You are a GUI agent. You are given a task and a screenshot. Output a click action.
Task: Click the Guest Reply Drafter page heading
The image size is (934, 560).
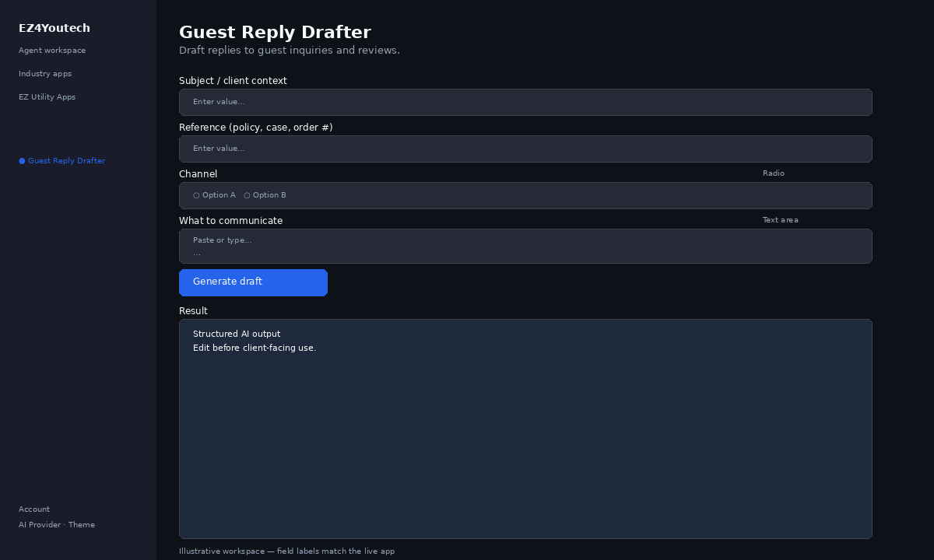point(275,33)
